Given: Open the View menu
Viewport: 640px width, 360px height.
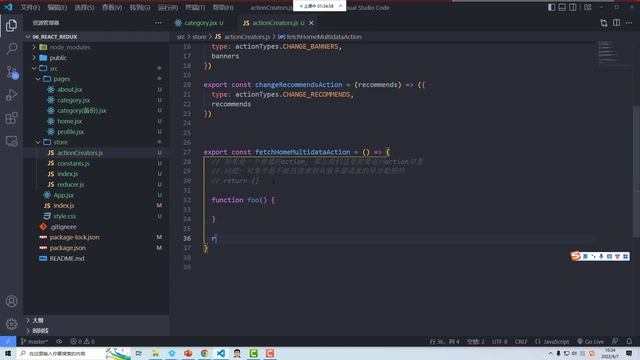Looking at the screenshot, I should tap(111, 7).
